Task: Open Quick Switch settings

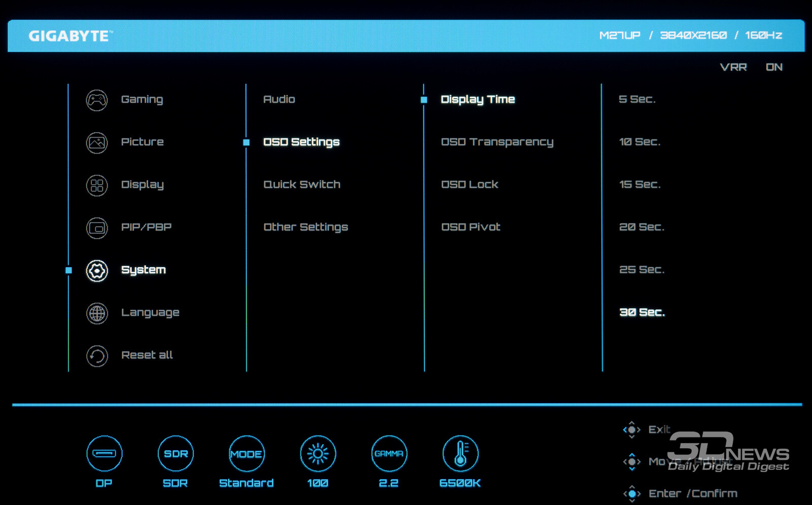Action: click(301, 185)
